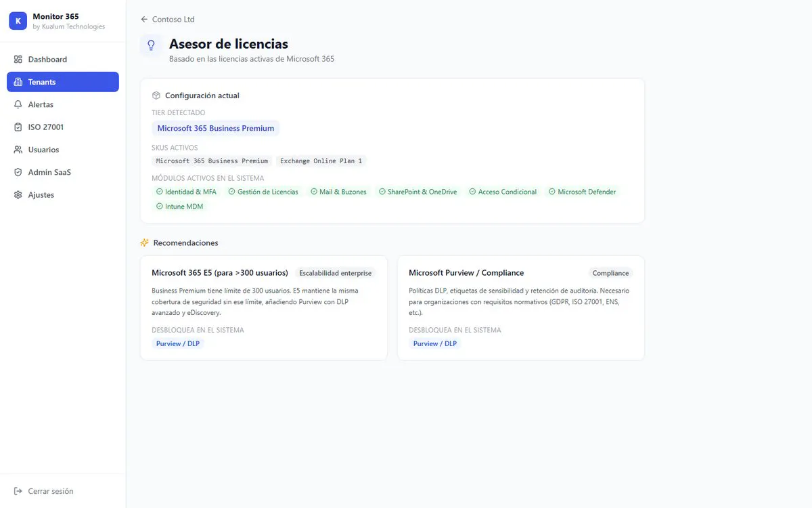Click the ISO 27001 clipboard icon
The height and width of the screenshot is (508, 812).
(x=18, y=127)
